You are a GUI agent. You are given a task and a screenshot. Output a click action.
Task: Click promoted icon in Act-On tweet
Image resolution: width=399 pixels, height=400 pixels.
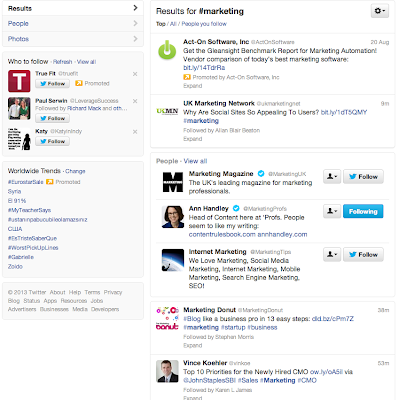(187, 77)
